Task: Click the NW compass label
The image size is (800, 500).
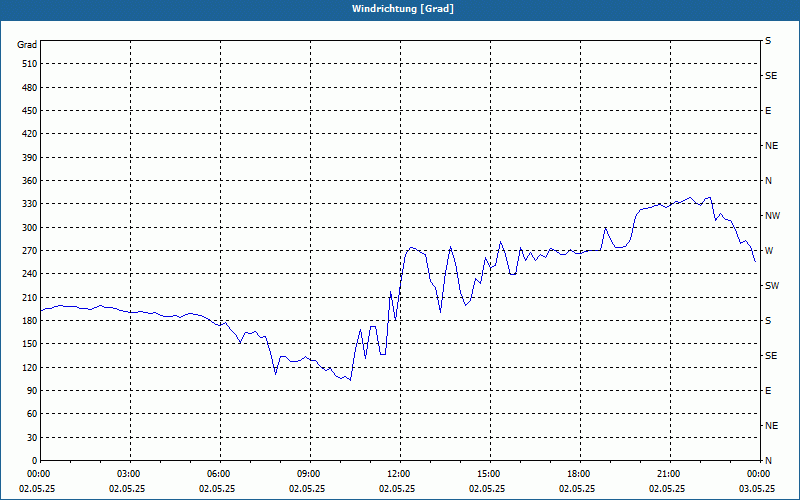Action: pos(772,216)
